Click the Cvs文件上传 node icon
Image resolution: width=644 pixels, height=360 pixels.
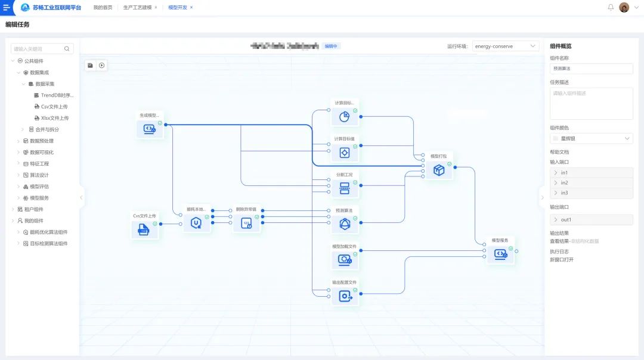point(144,230)
